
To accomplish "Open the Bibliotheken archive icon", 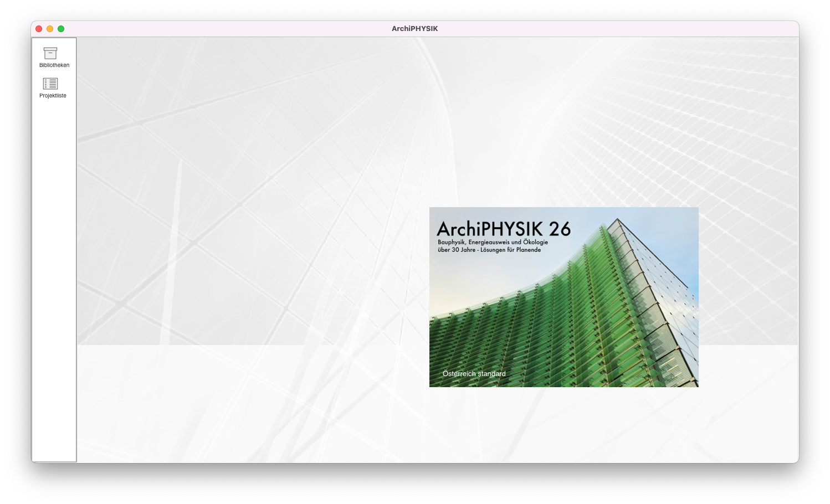I will pos(50,53).
